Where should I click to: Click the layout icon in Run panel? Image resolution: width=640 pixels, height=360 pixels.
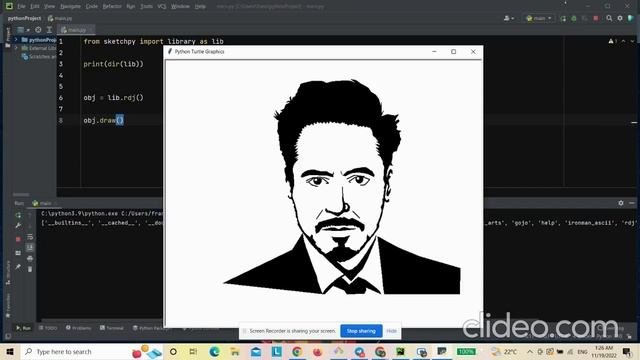[x=18, y=253]
